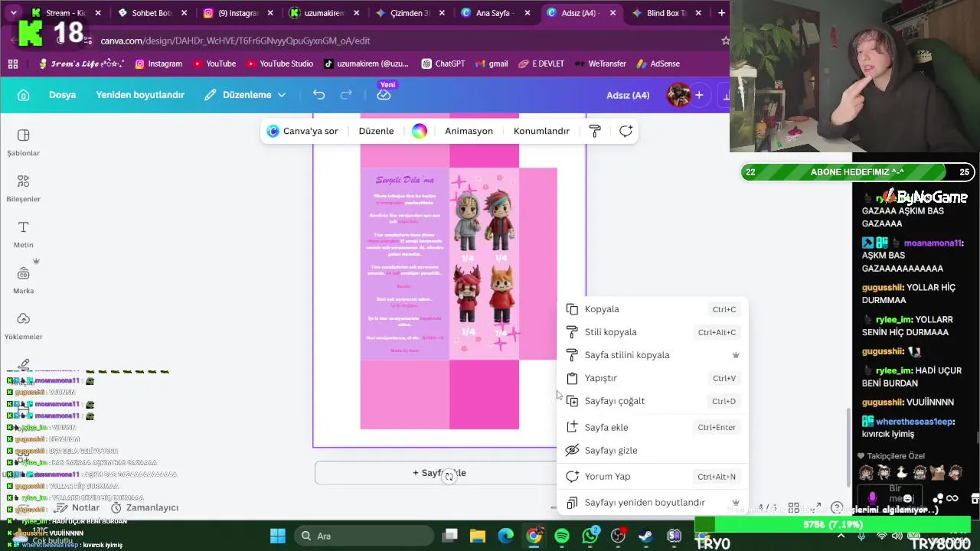Click the cloud save status icon
Image resolution: width=980 pixels, height=551 pixels.
point(384,95)
